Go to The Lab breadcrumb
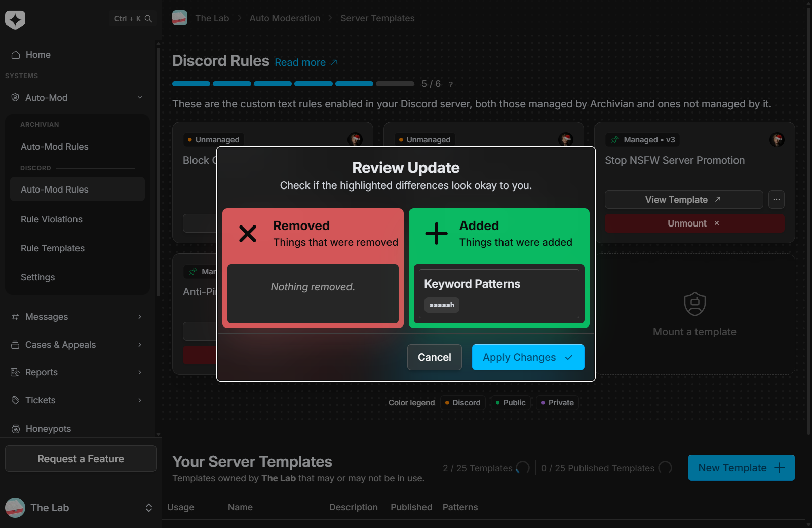812x528 pixels. click(212, 18)
